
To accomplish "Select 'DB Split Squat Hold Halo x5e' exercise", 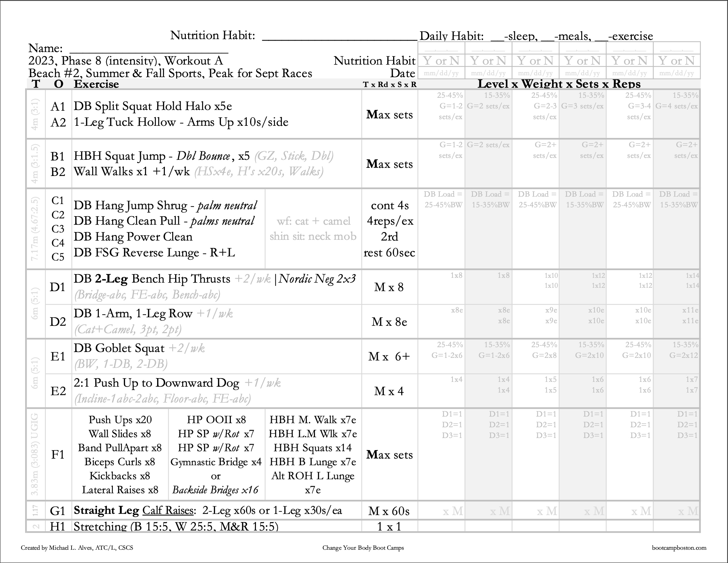I will coord(153,106).
